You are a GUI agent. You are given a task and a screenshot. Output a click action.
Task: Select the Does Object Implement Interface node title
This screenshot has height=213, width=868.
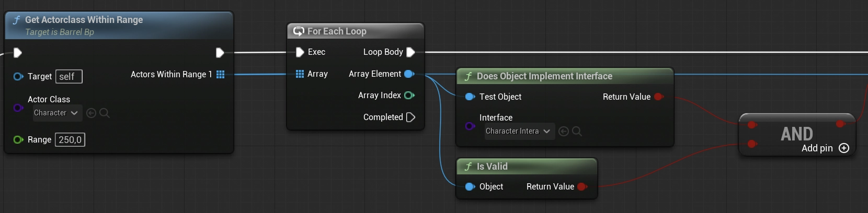pos(544,76)
